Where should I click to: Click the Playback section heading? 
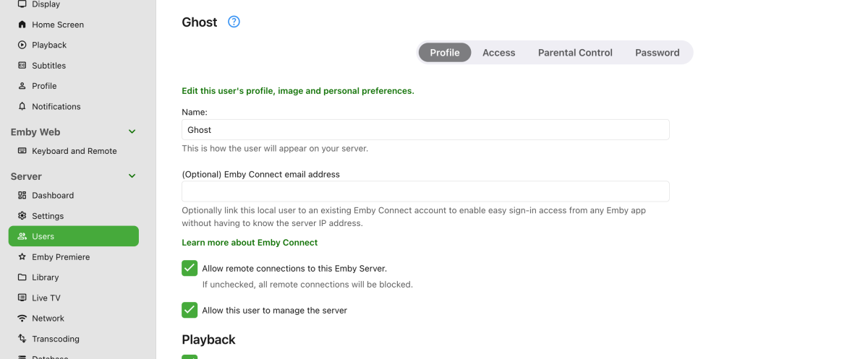pyautogui.click(x=208, y=339)
